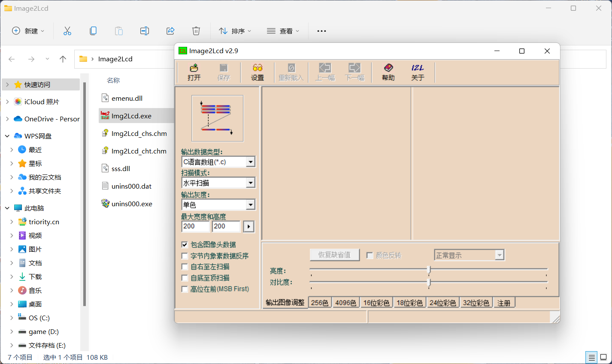Screen dimensions: 612x364
Task: Open the Explorer more options ellipsis
Action: click(321, 31)
